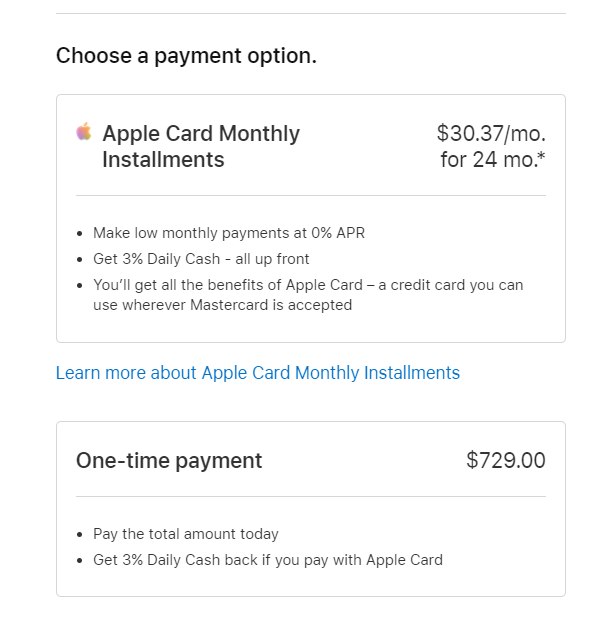Click the 'for 24 mo.*' term text
This screenshot has width=595, height=633.
(x=492, y=159)
